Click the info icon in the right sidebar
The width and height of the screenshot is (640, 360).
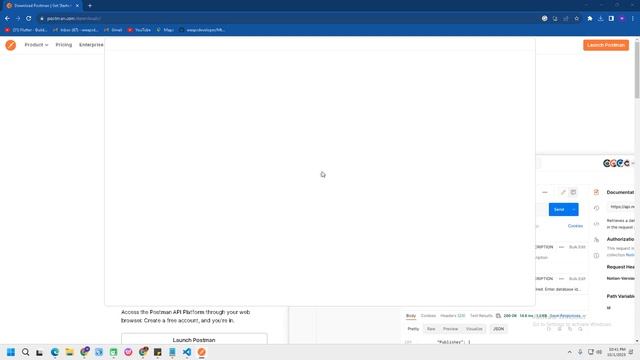(596, 256)
